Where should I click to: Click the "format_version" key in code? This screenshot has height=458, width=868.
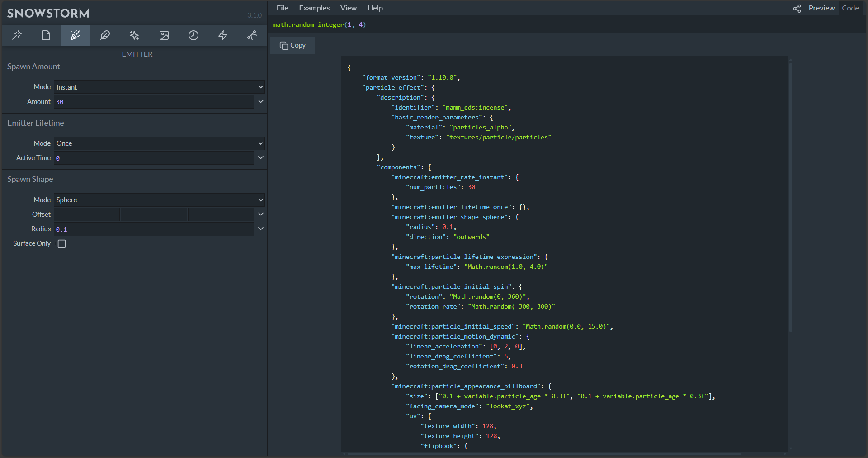pyautogui.click(x=392, y=78)
